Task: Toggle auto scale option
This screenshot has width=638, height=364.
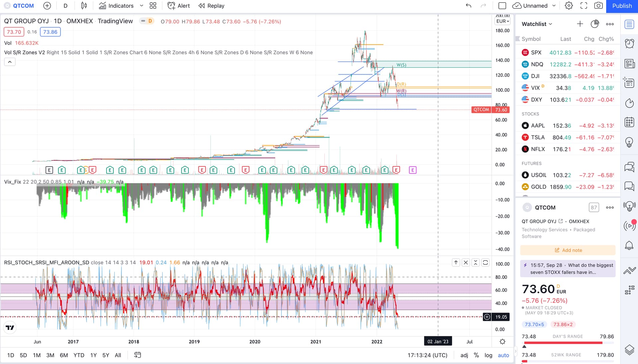Action: (503, 355)
